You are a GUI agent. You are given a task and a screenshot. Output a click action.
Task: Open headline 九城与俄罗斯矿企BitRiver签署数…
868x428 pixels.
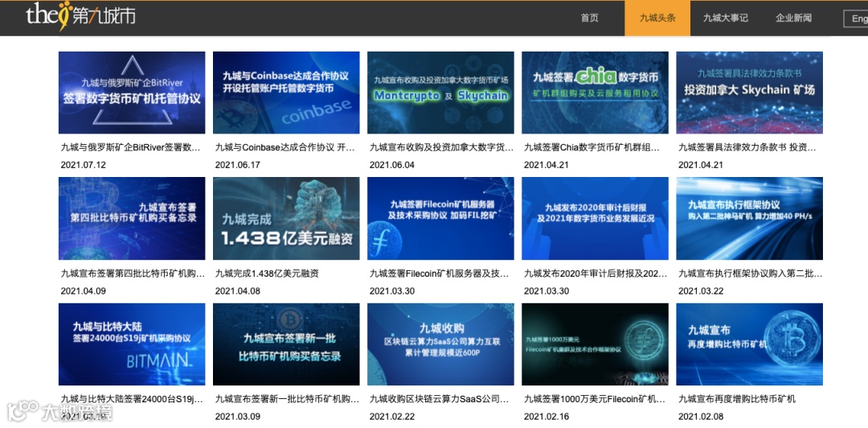[x=130, y=148]
